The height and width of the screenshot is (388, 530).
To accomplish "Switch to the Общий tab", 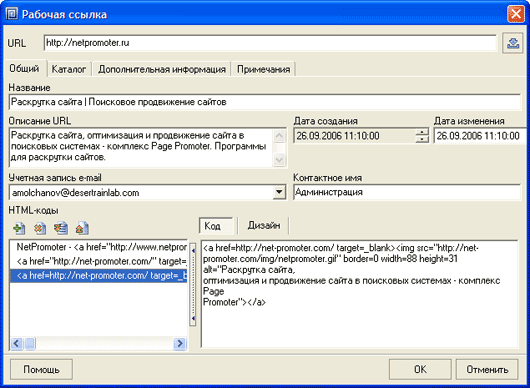I will coord(24,69).
